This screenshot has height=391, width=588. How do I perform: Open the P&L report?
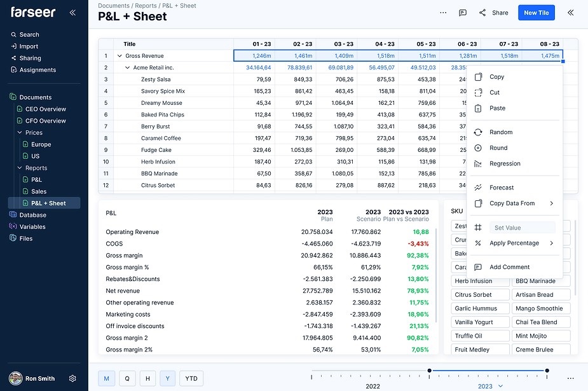coord(32,179)
